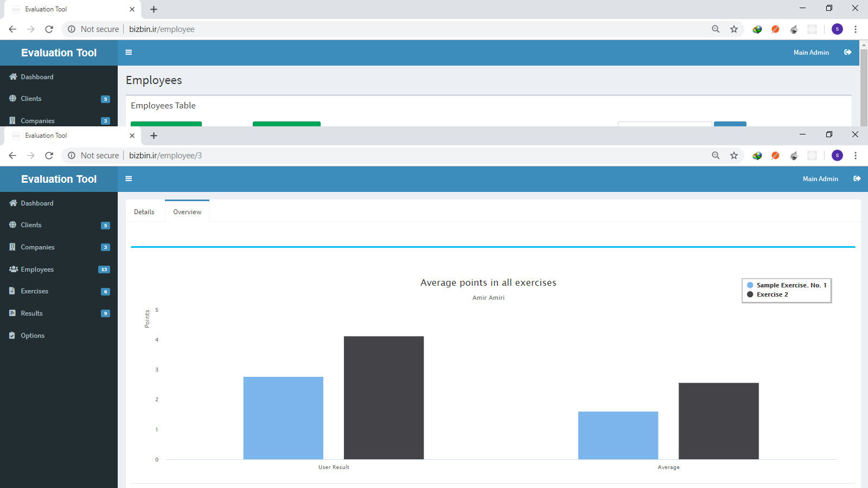This screenshot has height=488, width=868.
Task: Bookmark the employee page in back window
Action: [734, 29]
